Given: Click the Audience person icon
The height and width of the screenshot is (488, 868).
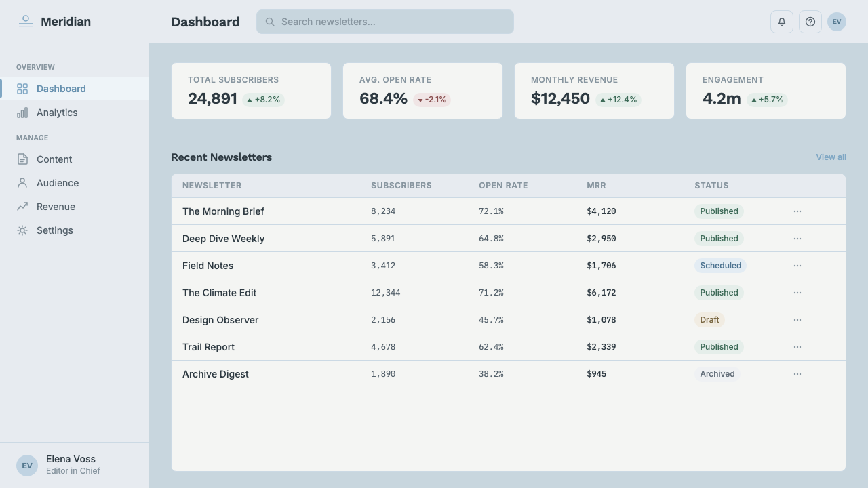Looking at the screenshot, I should (x=22, y=183).
